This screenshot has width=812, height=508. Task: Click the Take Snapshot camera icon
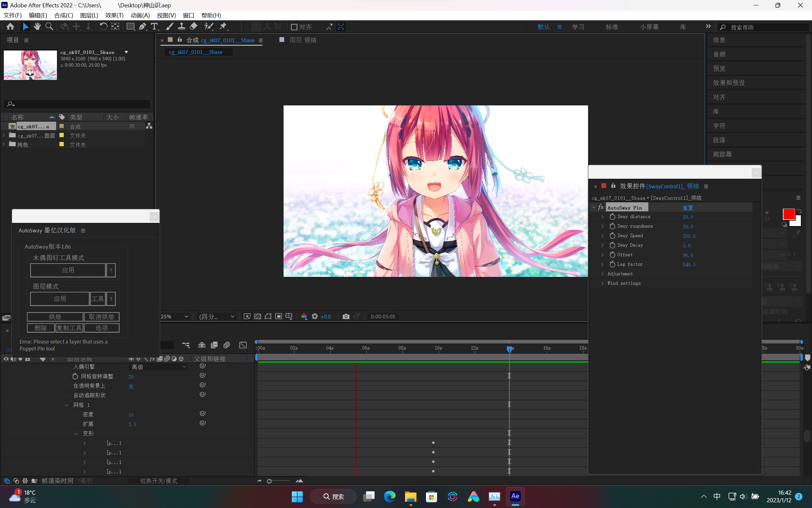(346, 317)
